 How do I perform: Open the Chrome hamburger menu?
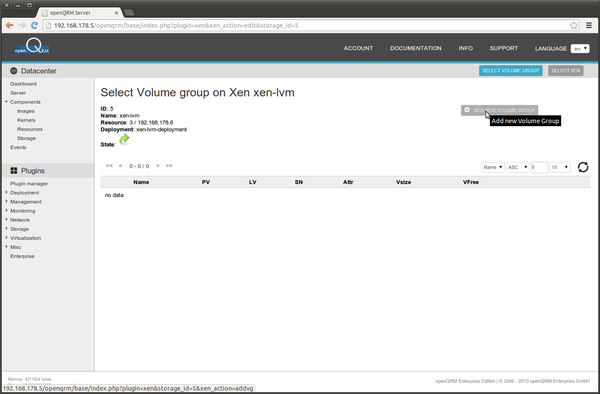pos(589,25)
